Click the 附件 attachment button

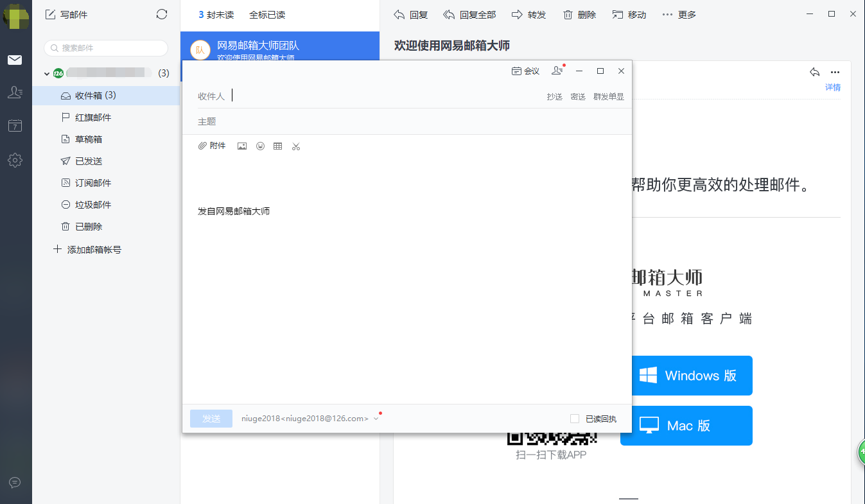click(x=212, y=146)
